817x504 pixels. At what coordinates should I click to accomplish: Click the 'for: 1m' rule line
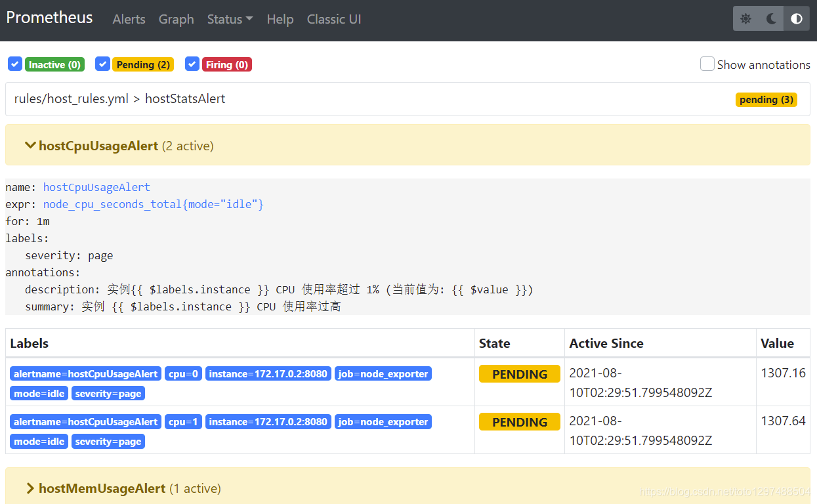pos(28,221)
